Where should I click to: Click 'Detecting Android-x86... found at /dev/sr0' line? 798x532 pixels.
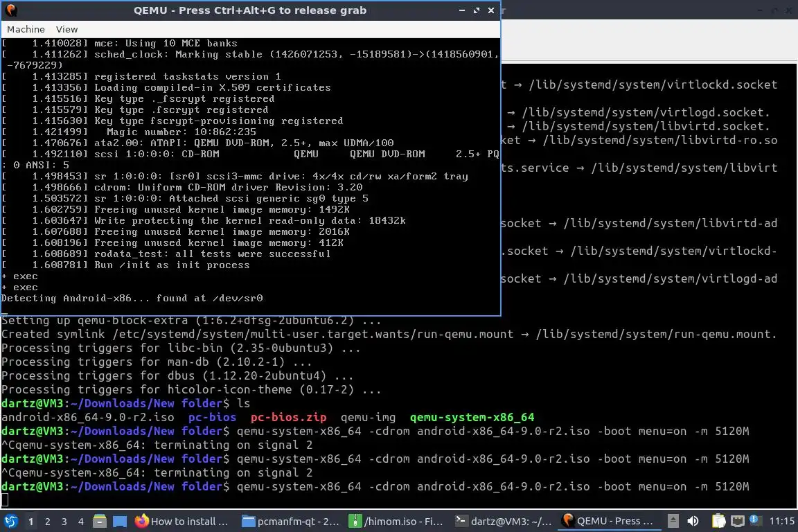pyautogui.click(x=132, y=299)
